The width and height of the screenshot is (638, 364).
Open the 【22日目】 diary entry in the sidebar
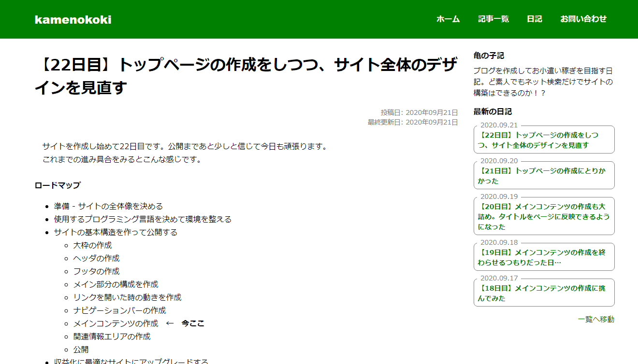544,139
